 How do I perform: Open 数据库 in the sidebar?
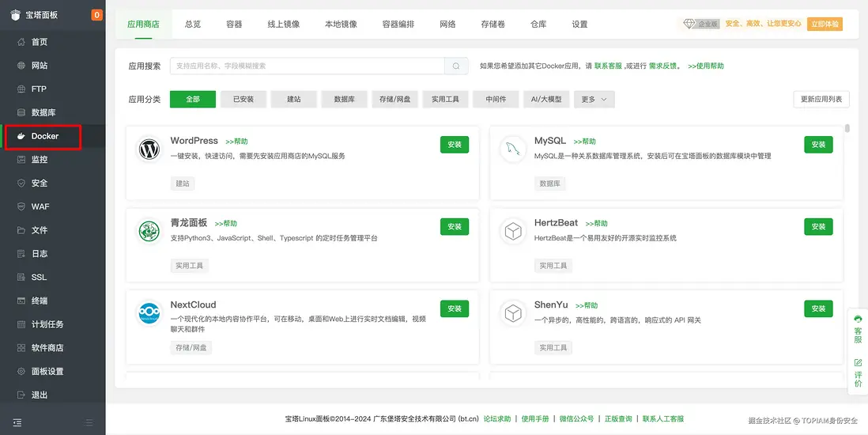pos(43,112)
